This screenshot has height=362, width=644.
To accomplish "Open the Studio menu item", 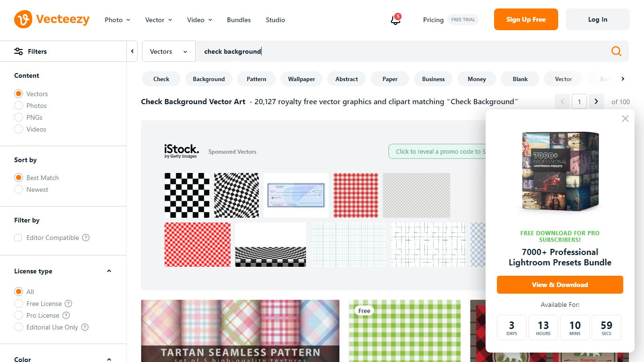I will (275, 20).
